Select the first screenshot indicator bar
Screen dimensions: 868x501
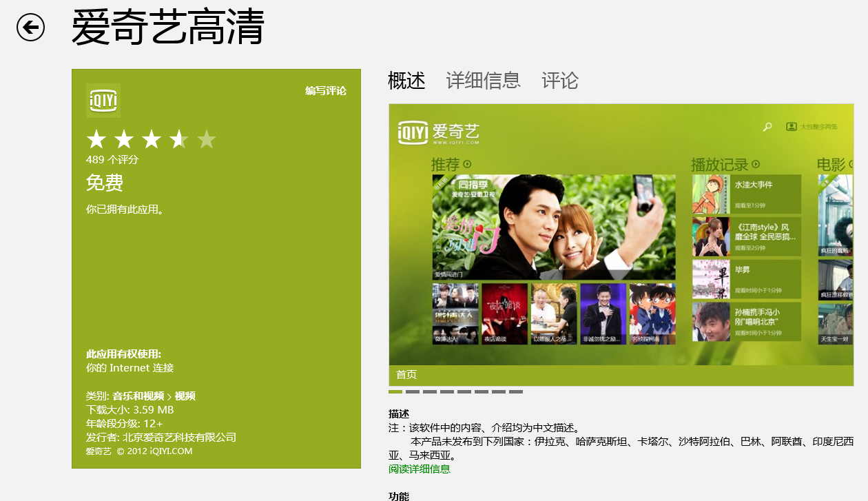point(395,391)
